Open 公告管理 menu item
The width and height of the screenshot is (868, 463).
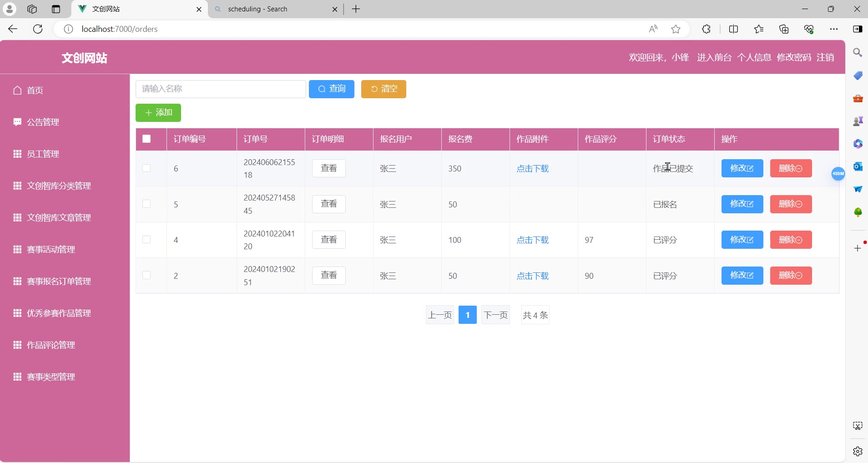pyautogui.click(x=65, y=122)
